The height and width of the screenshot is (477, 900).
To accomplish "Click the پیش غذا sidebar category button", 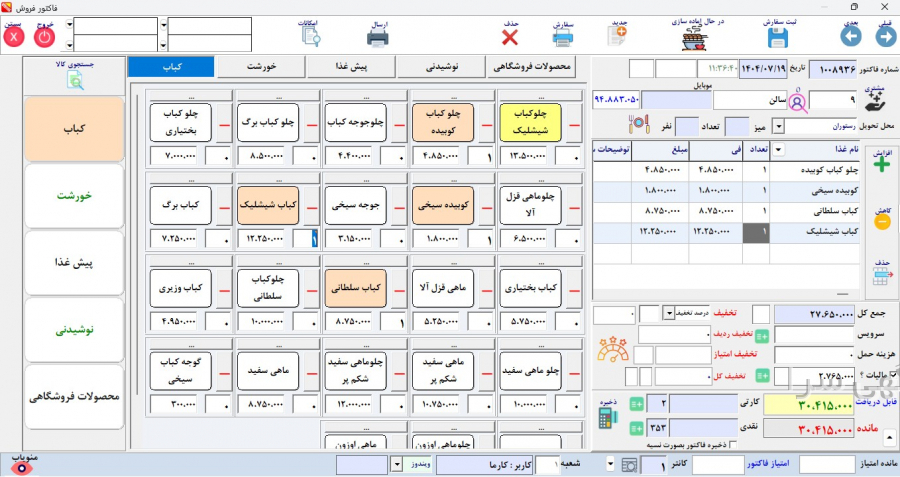I will 76,263.
